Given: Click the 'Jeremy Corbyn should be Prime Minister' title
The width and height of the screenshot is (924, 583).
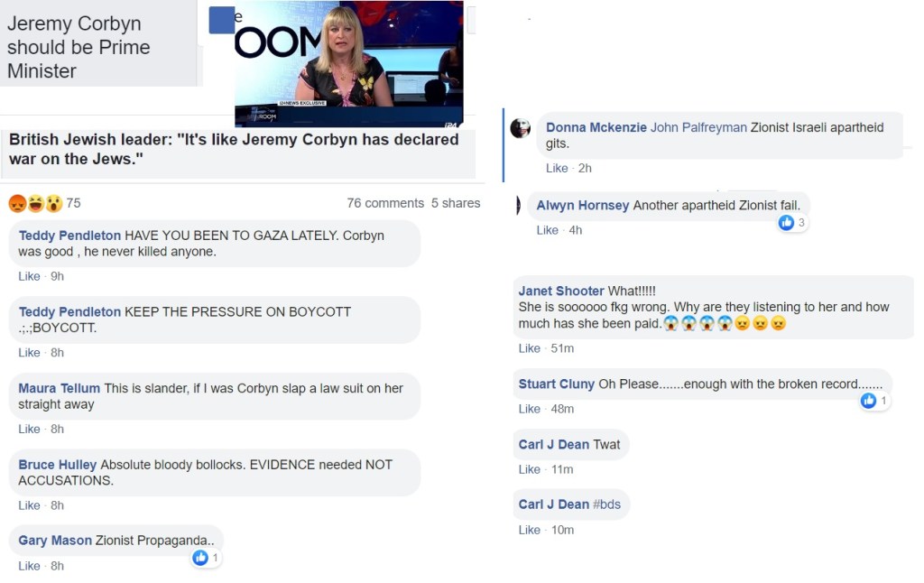Looking at the screenshot, I should coord(79,47).
